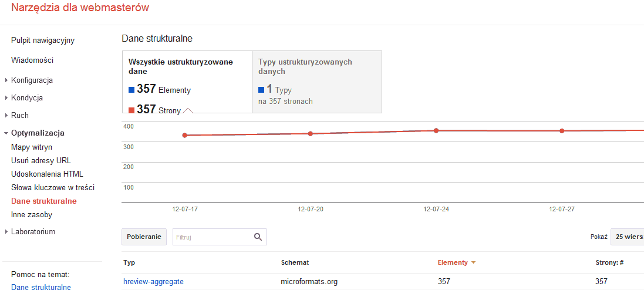The image size is (644, 290).
Task: Go to Mapy witryn
Action: click(32, 147)
